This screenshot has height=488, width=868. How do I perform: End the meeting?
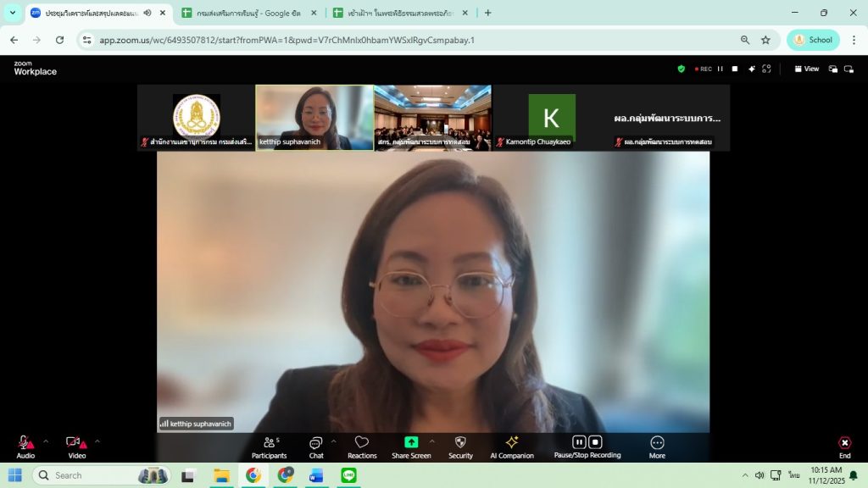click(x=844, y=446)
